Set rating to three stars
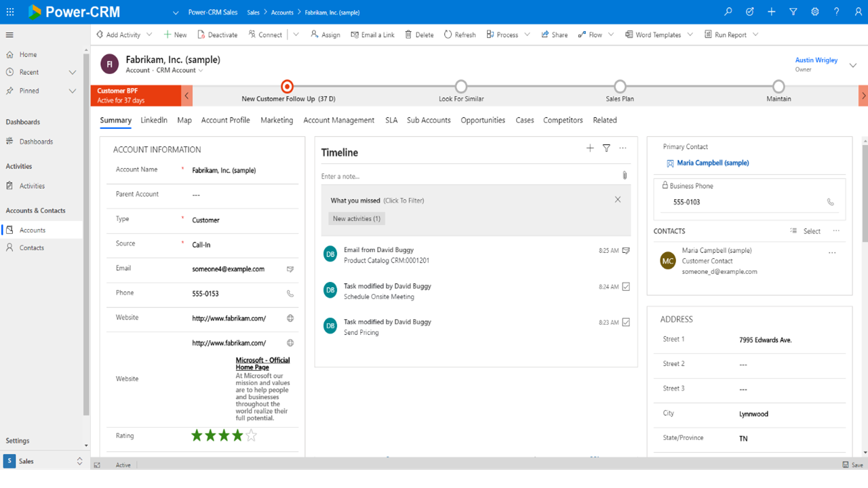Screen dimensions: 868x488 224,435
